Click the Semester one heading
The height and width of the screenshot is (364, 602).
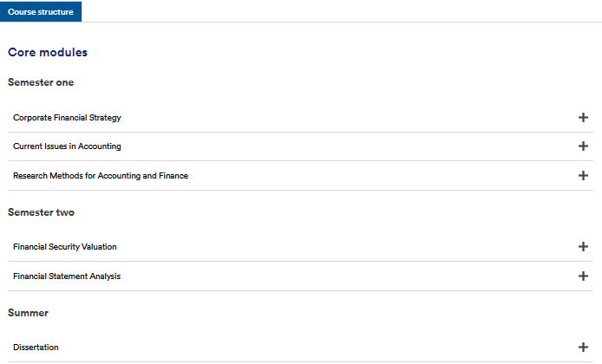41,82
